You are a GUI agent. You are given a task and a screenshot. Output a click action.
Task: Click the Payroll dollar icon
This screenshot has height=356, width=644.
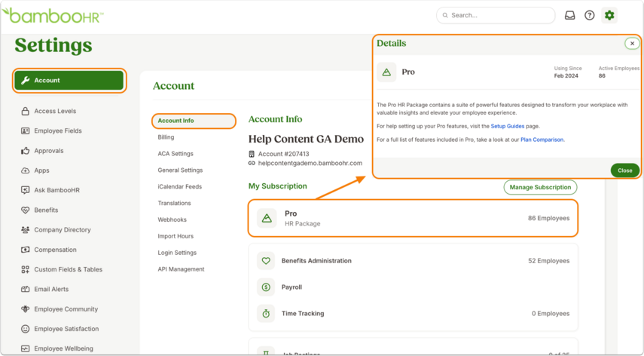coord(266,287)
